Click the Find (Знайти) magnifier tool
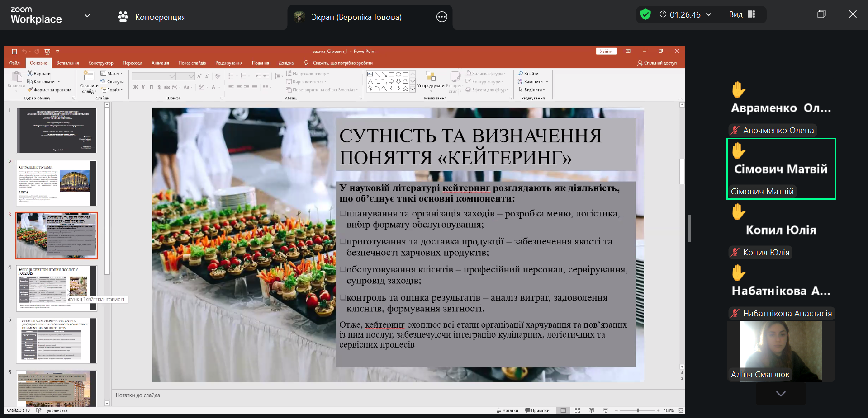 528,74
